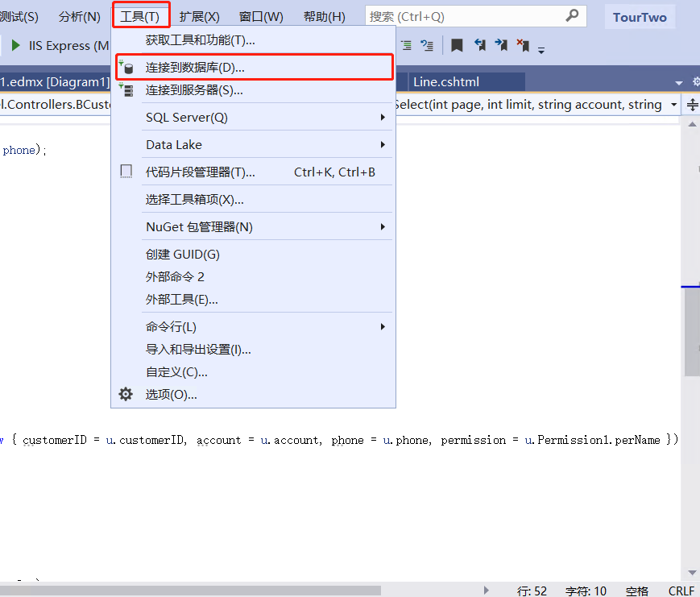Screen dimensions: 700x597
Task: Open the document tabs list dropdown
Action: 679,83
